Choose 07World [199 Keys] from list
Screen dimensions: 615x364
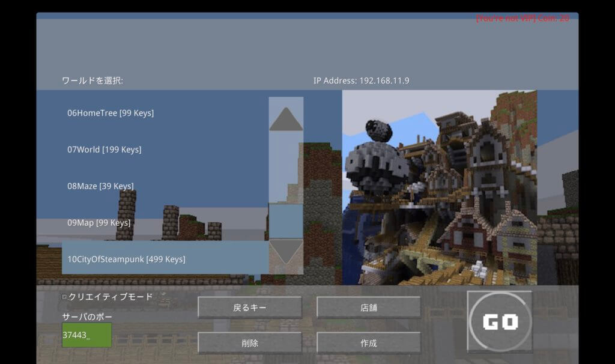(x=105, y=150)
